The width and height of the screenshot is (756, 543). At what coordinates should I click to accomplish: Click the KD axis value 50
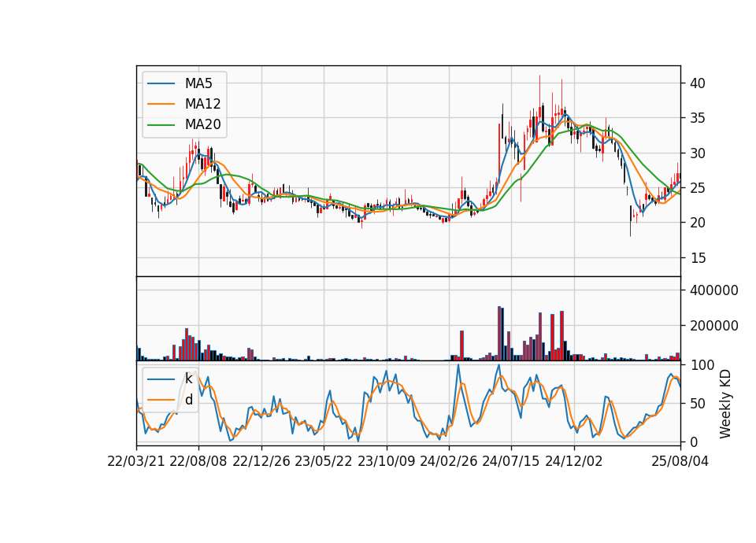(698, 404)
